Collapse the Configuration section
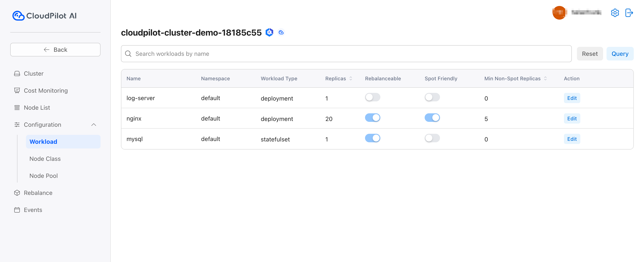The width and height of the screenshot is (644, 262). tap(94, 124)
